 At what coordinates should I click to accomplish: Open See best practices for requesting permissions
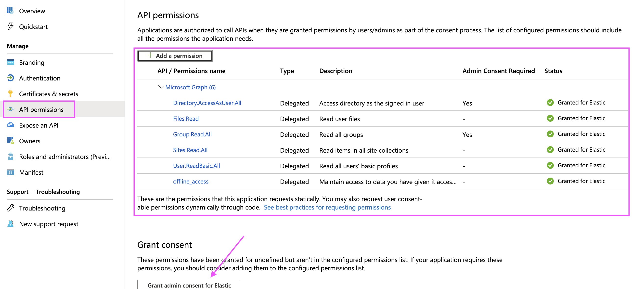pos(327,207)
